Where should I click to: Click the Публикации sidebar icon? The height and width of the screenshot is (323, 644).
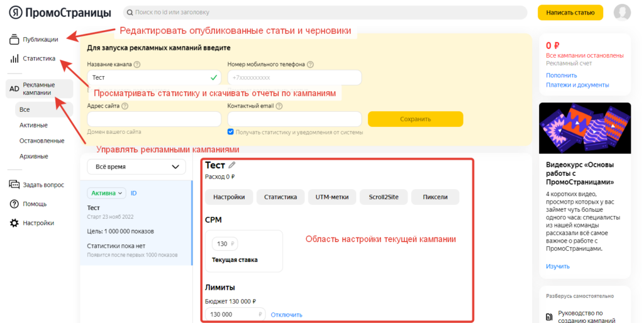click(14, 40)
